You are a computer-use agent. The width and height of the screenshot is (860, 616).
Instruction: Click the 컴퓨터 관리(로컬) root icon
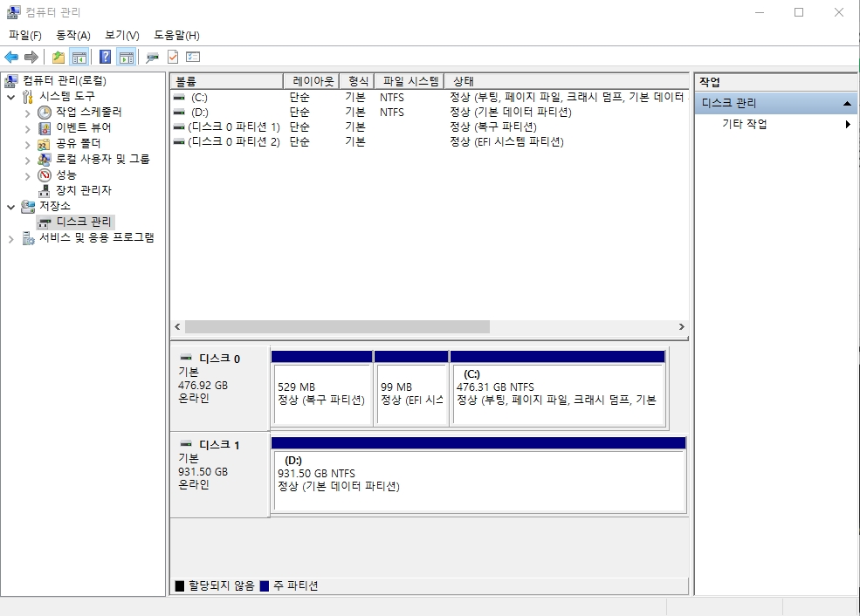click(11, 81)
